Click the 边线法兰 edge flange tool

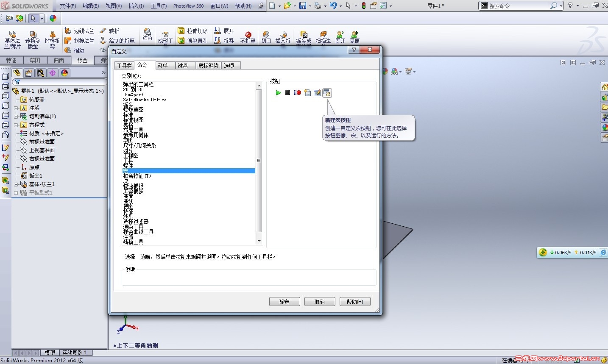coord(79,31)
